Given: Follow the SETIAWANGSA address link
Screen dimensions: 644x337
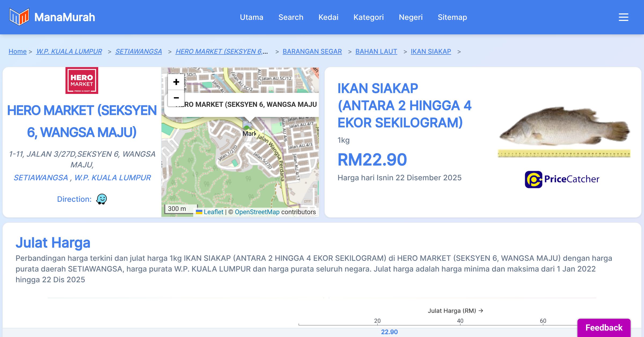Looking at the screenshot, I should click(41, 178).
